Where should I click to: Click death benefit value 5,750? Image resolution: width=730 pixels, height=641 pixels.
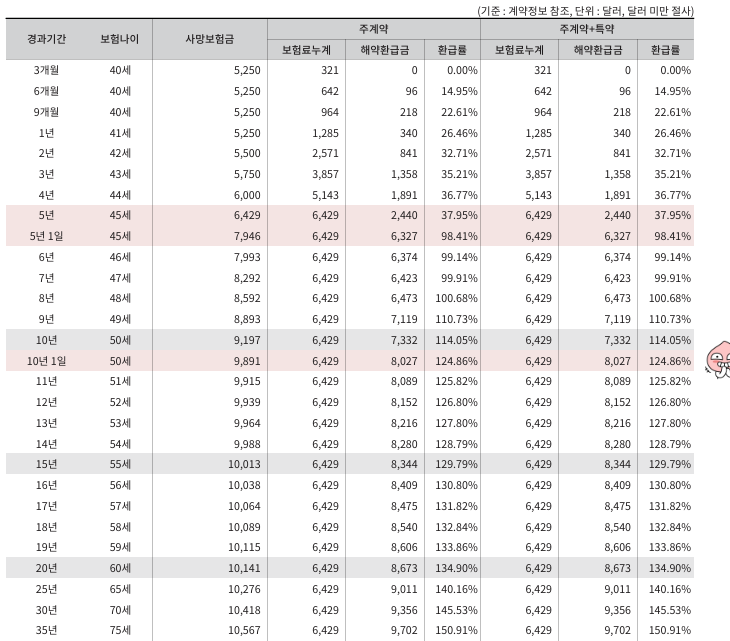click(247, 174)
